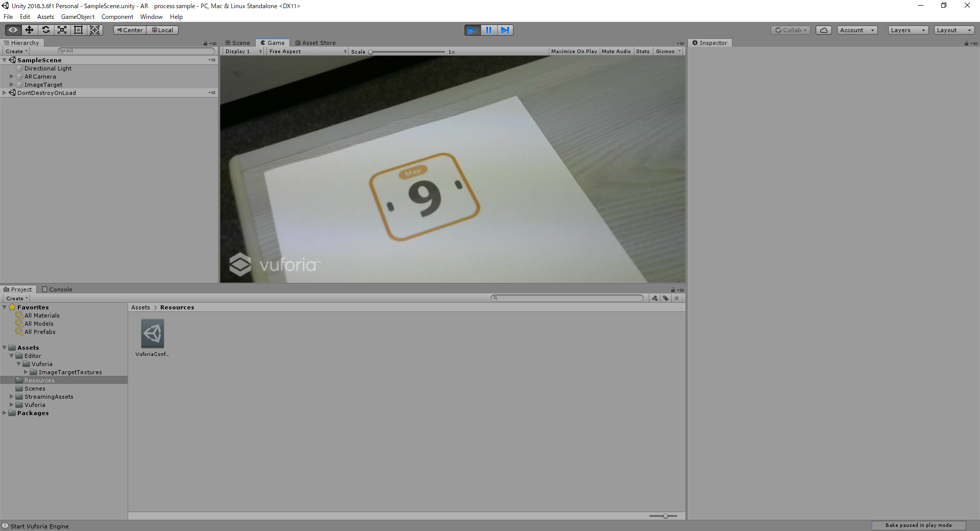Open the Project Create dropdown
The height and width of the screenshot is (531, 980).
click(17, 299)
